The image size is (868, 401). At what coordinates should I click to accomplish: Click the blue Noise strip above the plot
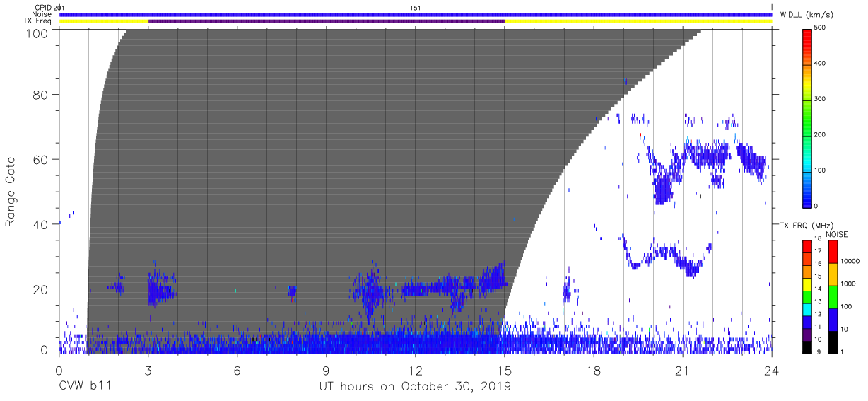(x=416, y=14)
